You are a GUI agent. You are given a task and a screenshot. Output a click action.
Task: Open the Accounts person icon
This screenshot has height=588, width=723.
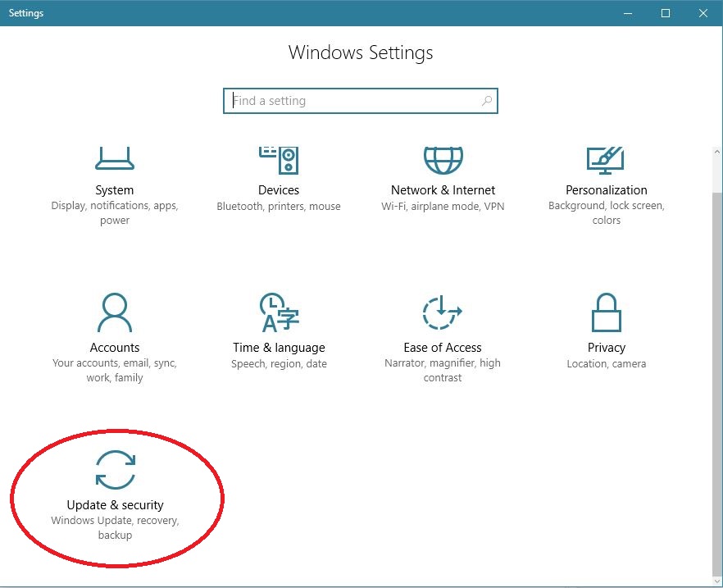[x=115, y=312]
